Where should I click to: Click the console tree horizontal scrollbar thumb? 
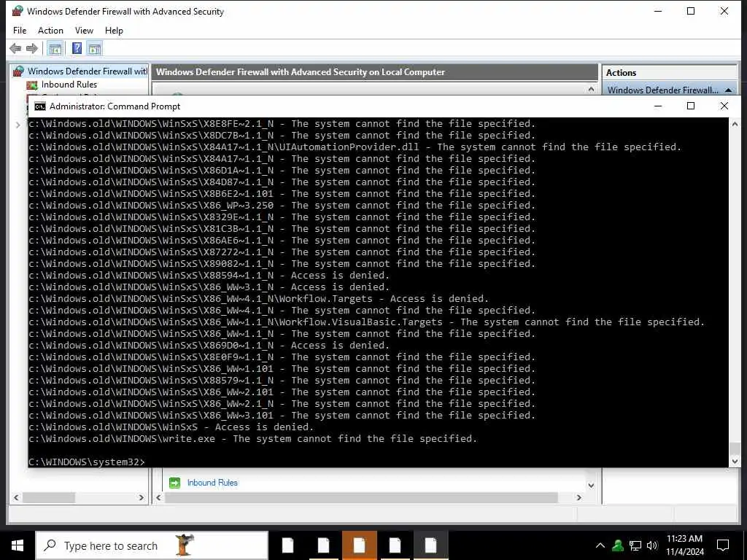click(x=49, y=497)
